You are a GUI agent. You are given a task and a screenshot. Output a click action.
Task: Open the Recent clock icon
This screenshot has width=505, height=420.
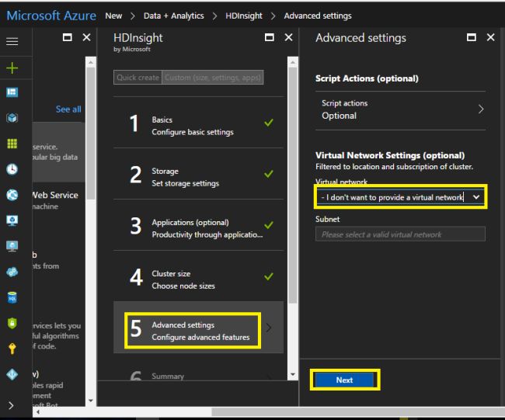[12, 169]
